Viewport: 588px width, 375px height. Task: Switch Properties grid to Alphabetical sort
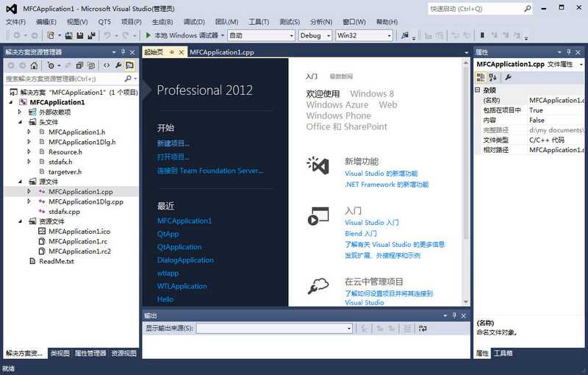pos(492,77)
